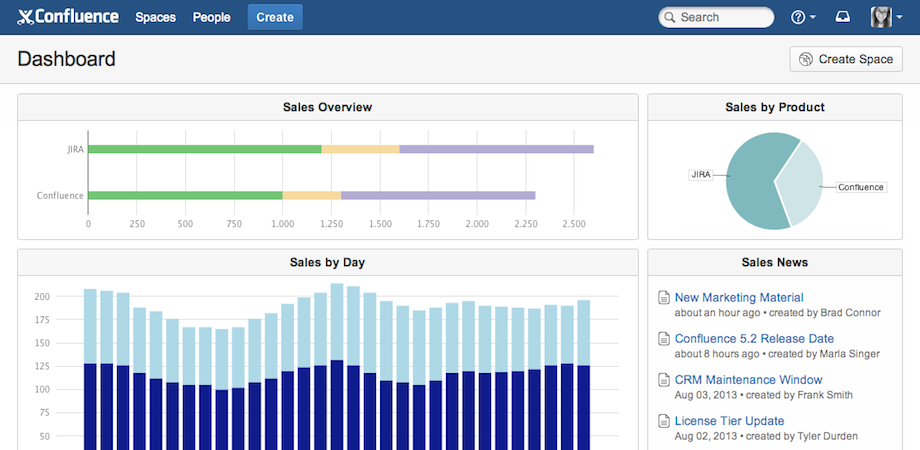Focus the Search input field

[722, 17]
